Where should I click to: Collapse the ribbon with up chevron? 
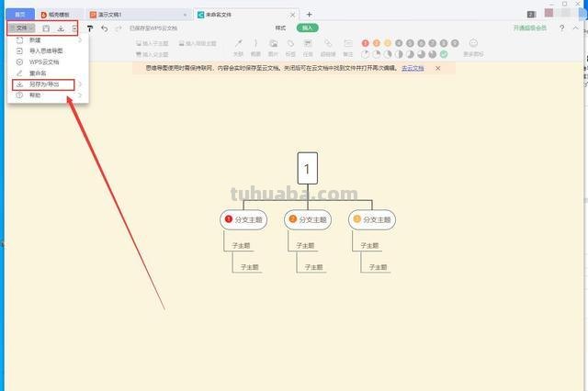[576, 28]
